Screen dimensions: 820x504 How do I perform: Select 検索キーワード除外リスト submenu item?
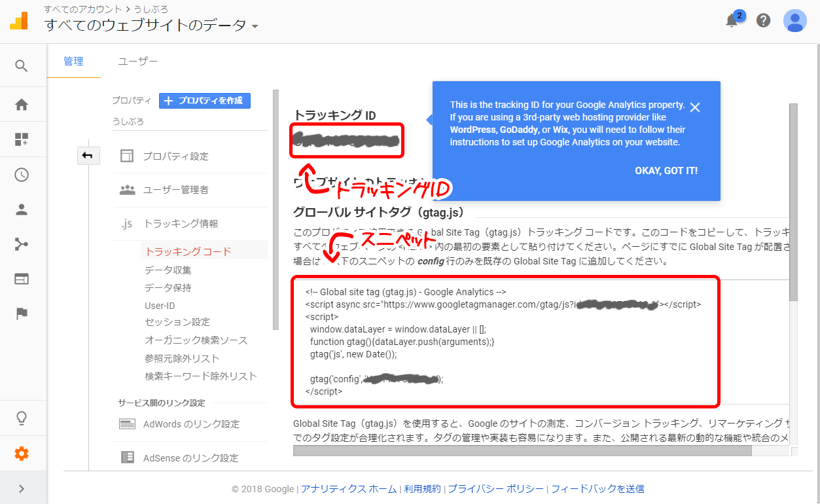pyautogui.click(x=201, y=376)
